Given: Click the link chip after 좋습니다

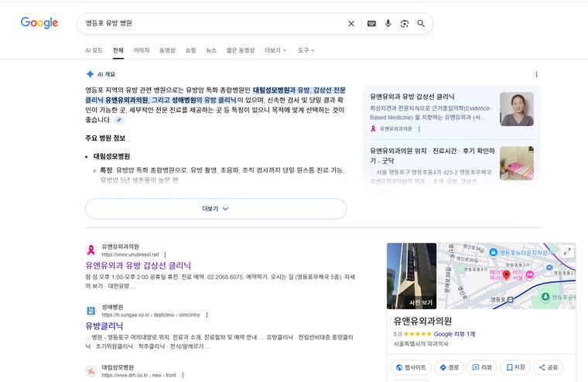Looking at the screenshot, I should (119, 120).
